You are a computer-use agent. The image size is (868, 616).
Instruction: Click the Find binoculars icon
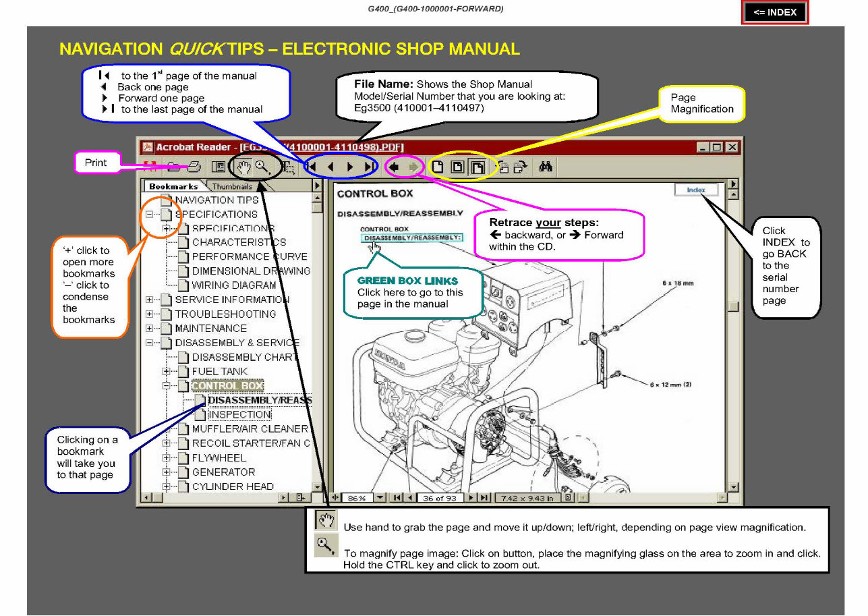pyautogui.click(x=545, y=165)
